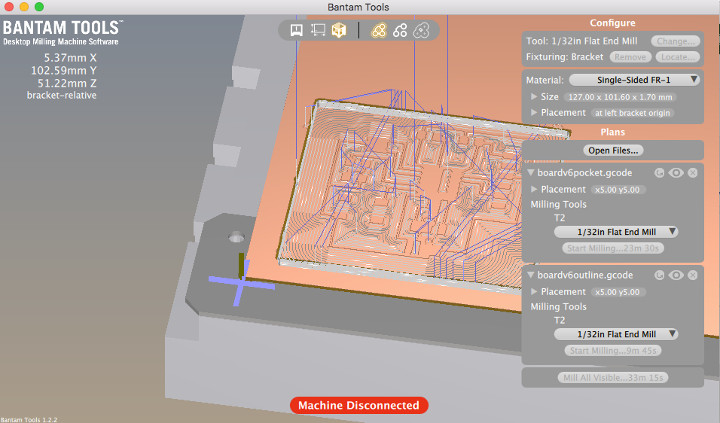Click the 'at left bracket origin' placement value
Screen dimensions: 720x423
pos(633,113)
